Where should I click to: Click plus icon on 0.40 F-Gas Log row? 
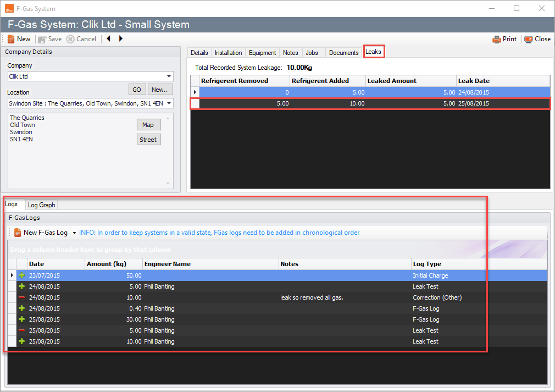(x=22, y=308)
